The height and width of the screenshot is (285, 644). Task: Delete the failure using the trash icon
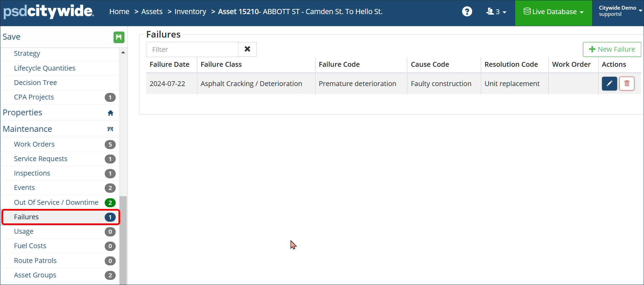[626, 84]
